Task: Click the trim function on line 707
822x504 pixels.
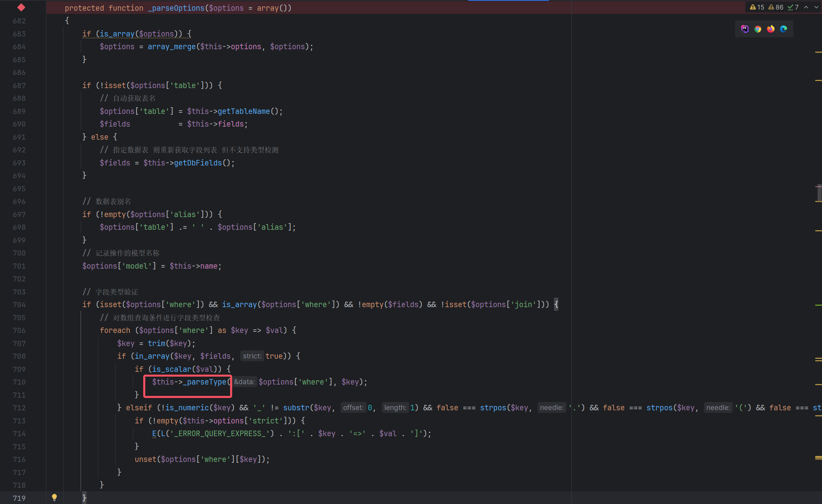Action: click(156, 343)
